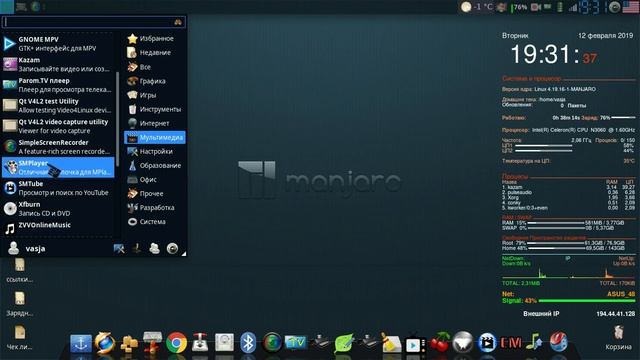Select the Зарядн... desktop file

[x=19, y=304]
